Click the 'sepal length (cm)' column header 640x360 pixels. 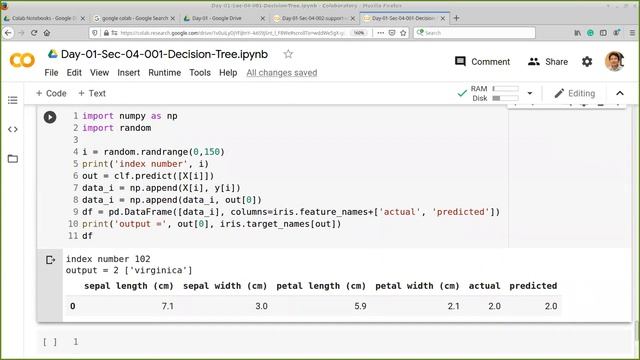pos(129,286)
